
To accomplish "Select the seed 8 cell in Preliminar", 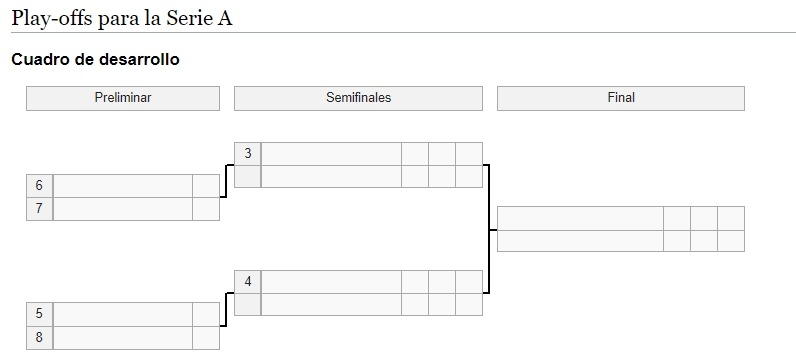I will 40,338.
